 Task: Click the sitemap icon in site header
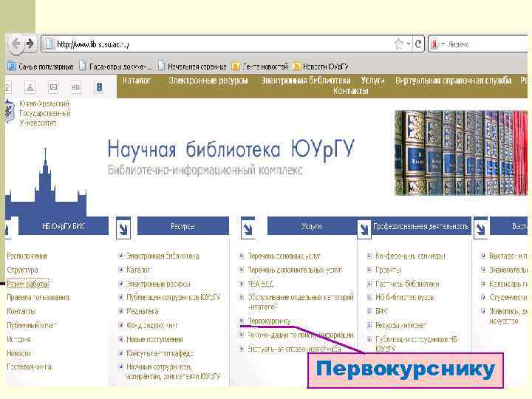(30, 87)
